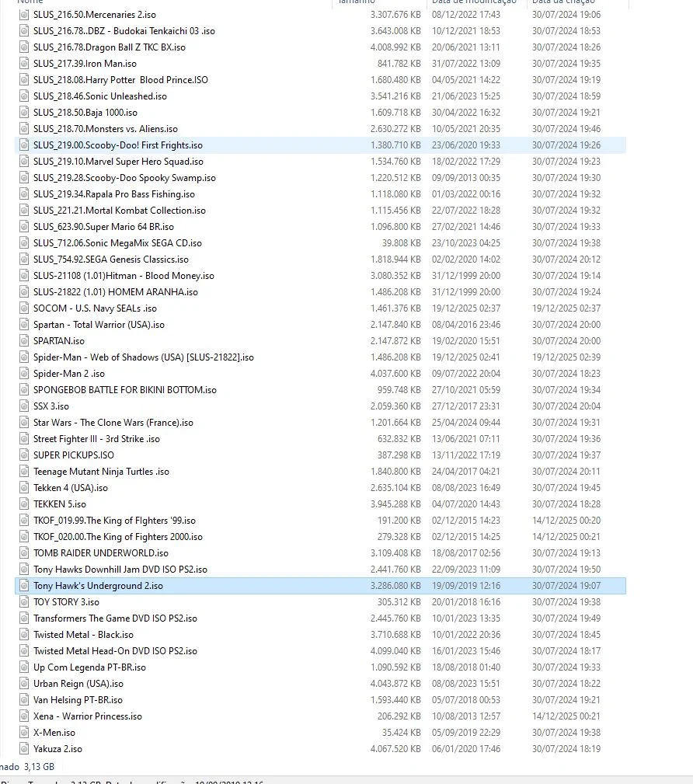Click the icon of SEGA Genesis Classics.iso

click(24, 260)
